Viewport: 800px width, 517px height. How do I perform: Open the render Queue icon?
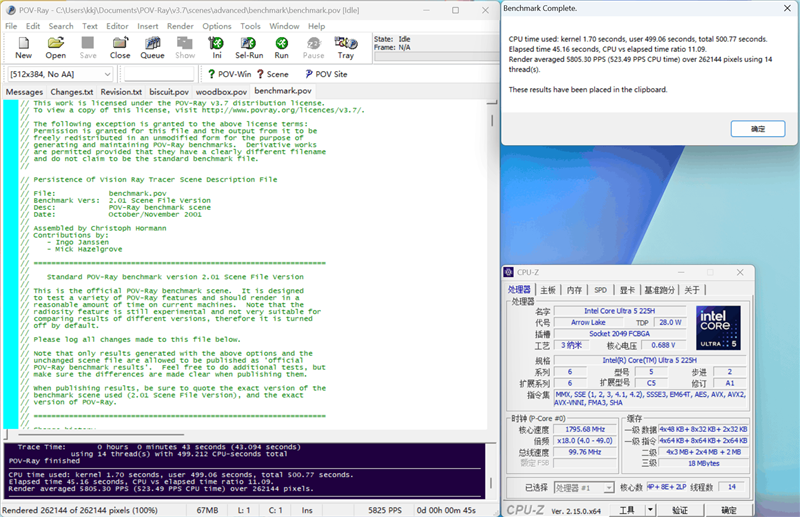(x=152, y=47)
